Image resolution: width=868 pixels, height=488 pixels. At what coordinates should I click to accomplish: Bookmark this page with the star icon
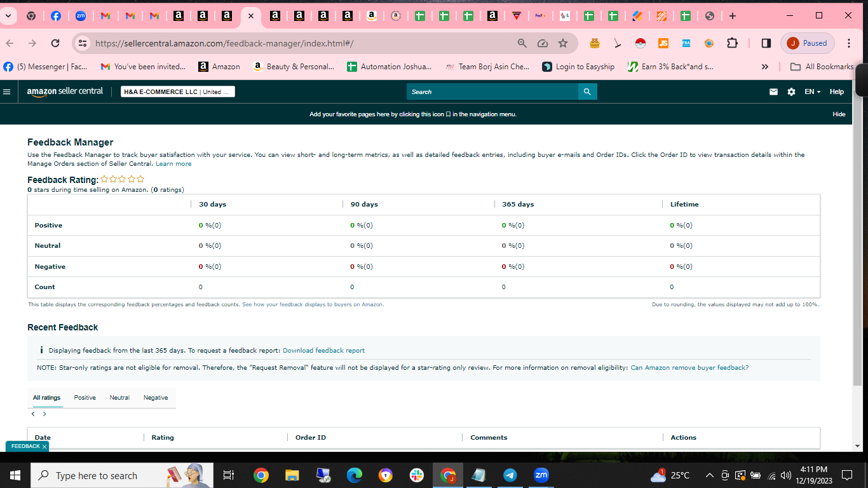pyautogui.click(x=563, y=43)
